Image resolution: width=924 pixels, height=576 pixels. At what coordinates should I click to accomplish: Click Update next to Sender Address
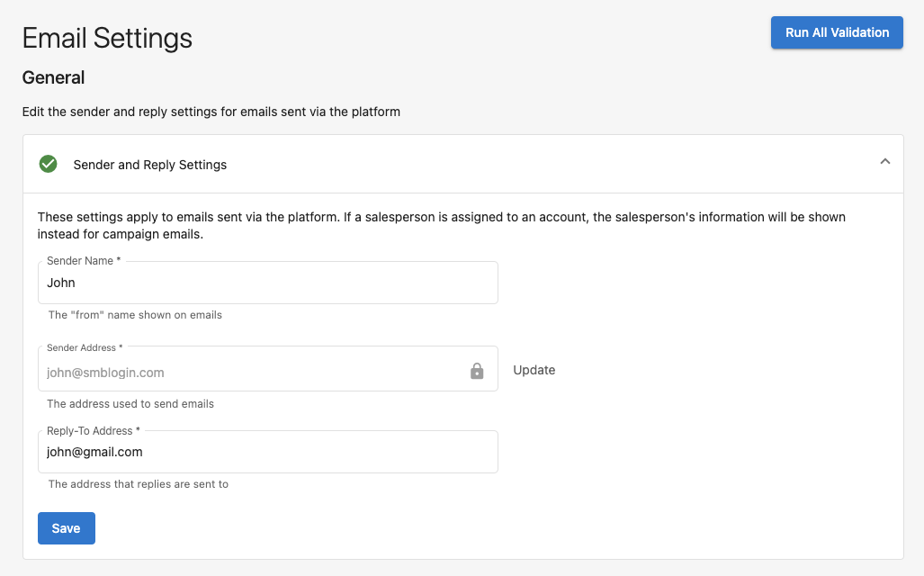tap(534, 370)
